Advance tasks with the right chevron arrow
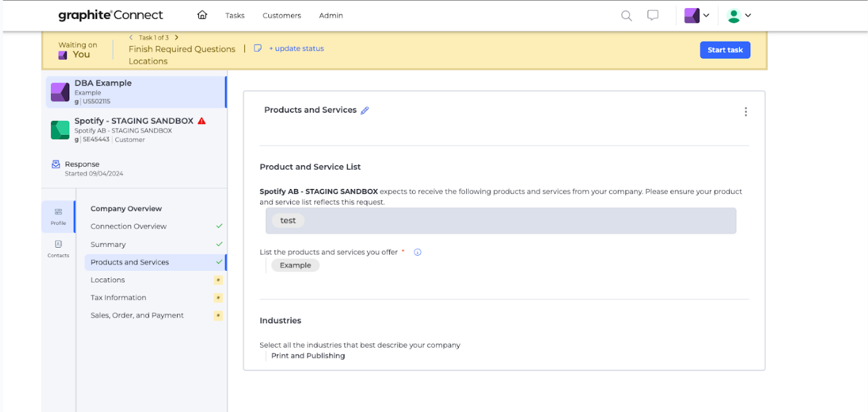 (176, 37)
